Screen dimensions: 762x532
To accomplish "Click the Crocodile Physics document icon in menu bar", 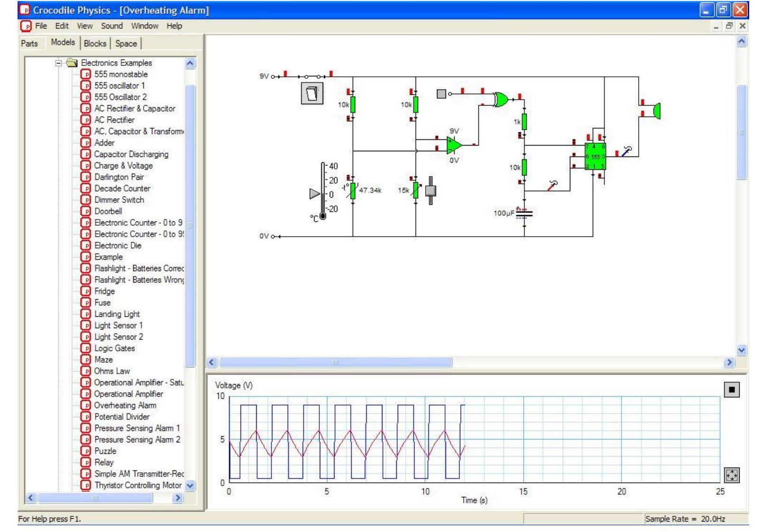I will pos(25,26).
